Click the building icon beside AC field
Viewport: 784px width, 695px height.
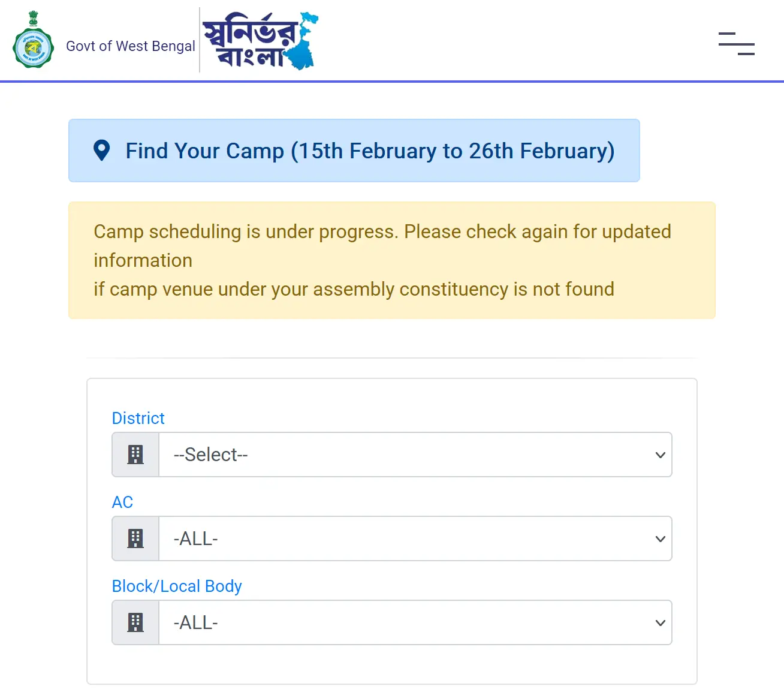[135, 538]
